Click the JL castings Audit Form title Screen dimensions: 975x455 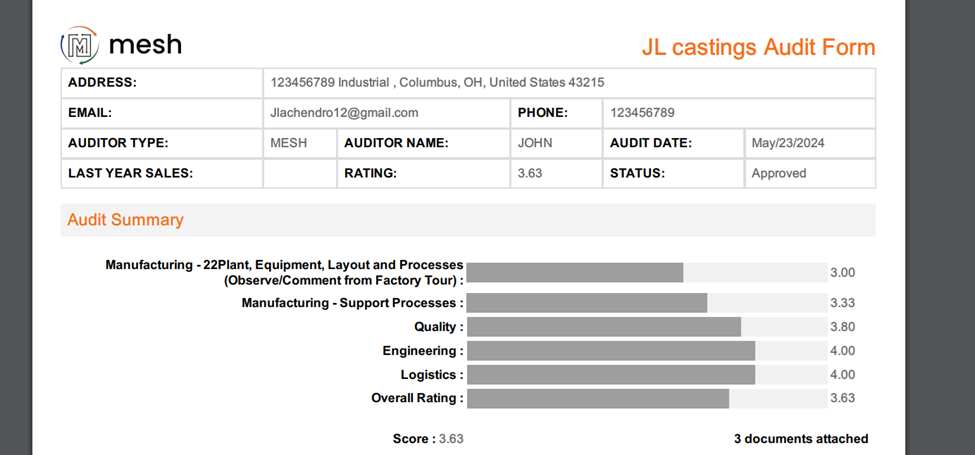coord(757,48)
